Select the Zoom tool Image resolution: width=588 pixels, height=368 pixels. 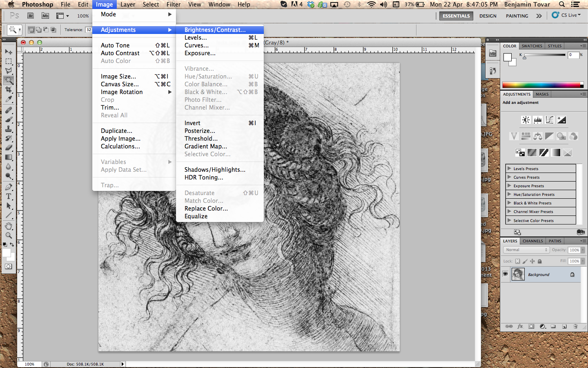(x=9, y=236)
